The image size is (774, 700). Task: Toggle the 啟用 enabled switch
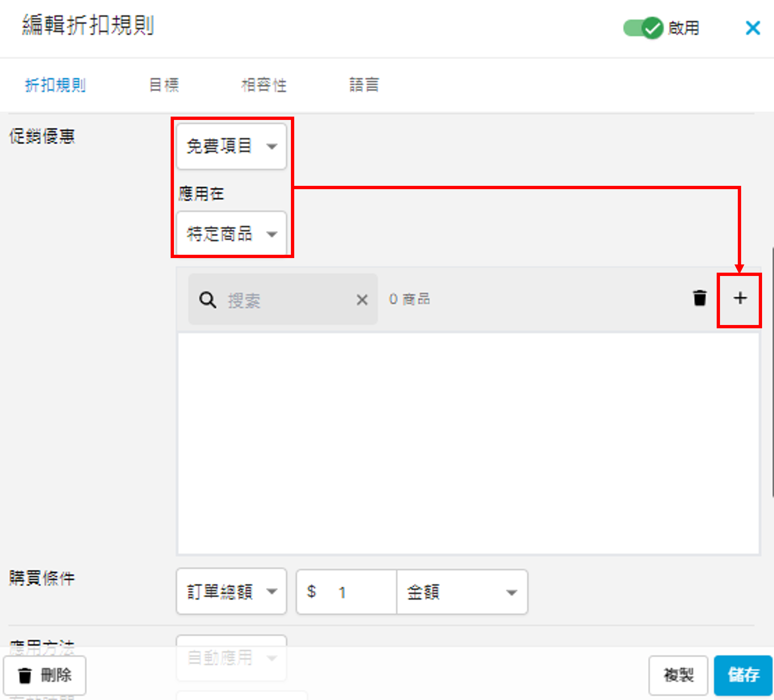point(643,27)
